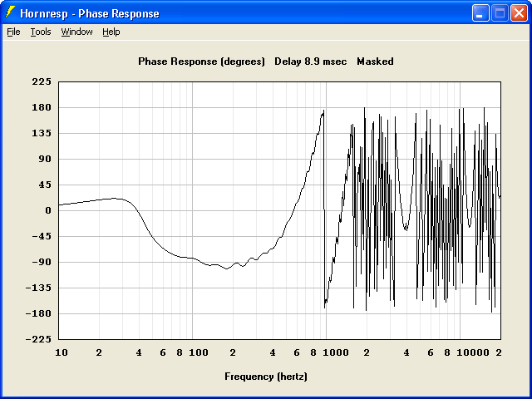Click the 'Frequency (hertz)' axis label
532x399 pixels.
click(266, 377)
